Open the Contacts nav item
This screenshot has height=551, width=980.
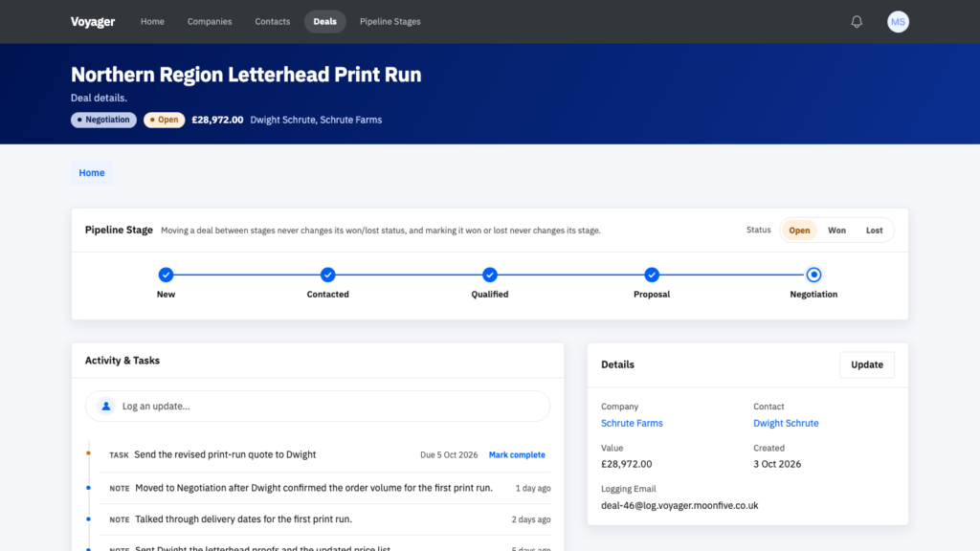point(273,22)
